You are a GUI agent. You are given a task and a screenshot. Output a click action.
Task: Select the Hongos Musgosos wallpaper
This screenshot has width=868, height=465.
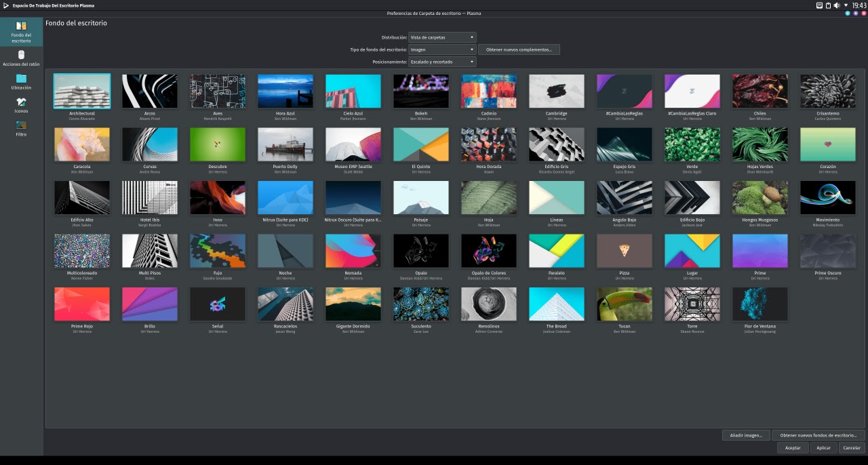click(x=760, y=198)
